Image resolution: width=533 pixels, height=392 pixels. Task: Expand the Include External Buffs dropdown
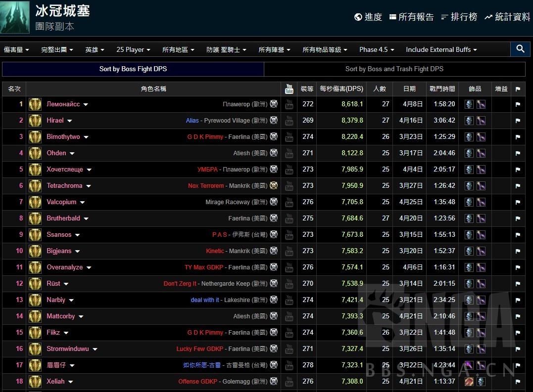[x=441, y=49]
